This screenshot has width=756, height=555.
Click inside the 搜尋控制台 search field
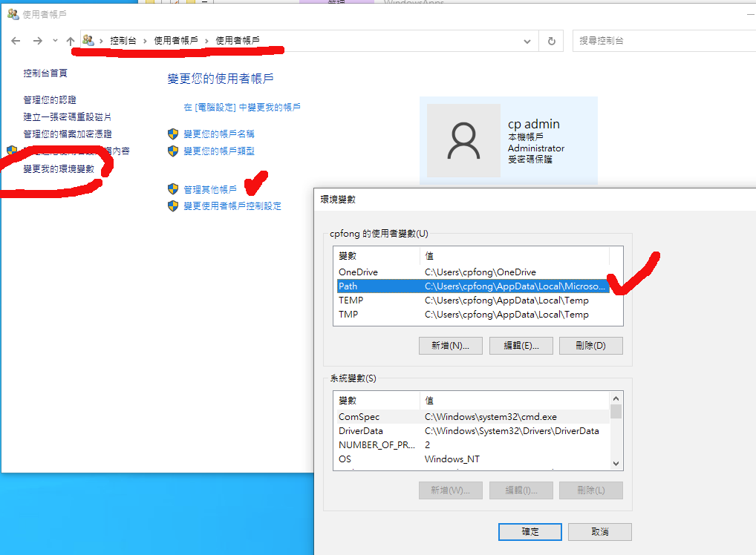coord(661,41)
